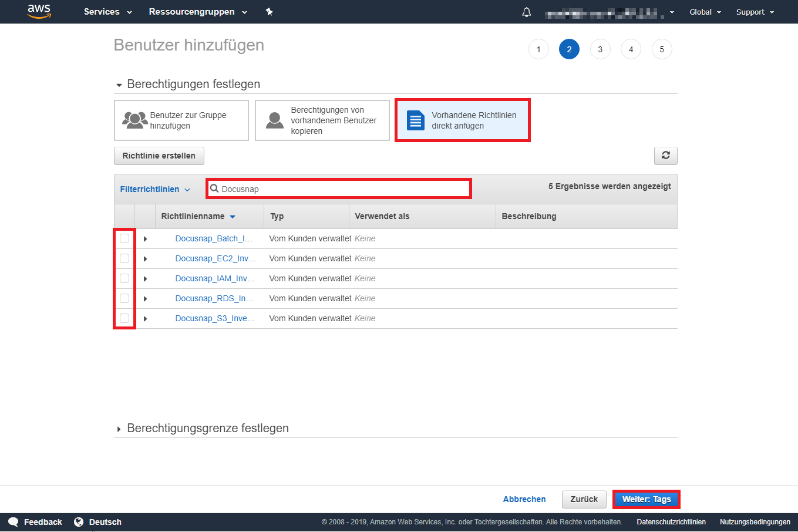Open the Support dropdown menu

(x=755, y=12)
